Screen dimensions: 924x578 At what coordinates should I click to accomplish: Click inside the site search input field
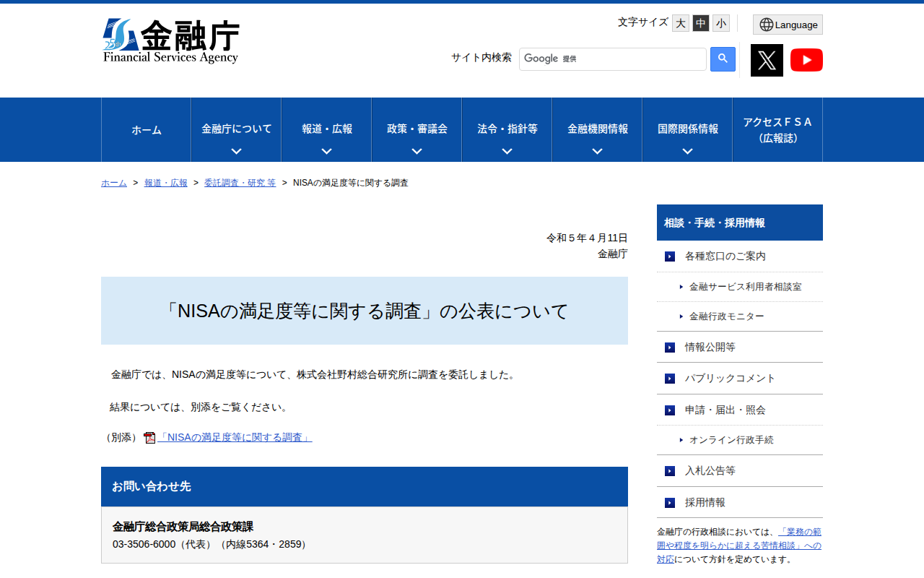(613, 59)
